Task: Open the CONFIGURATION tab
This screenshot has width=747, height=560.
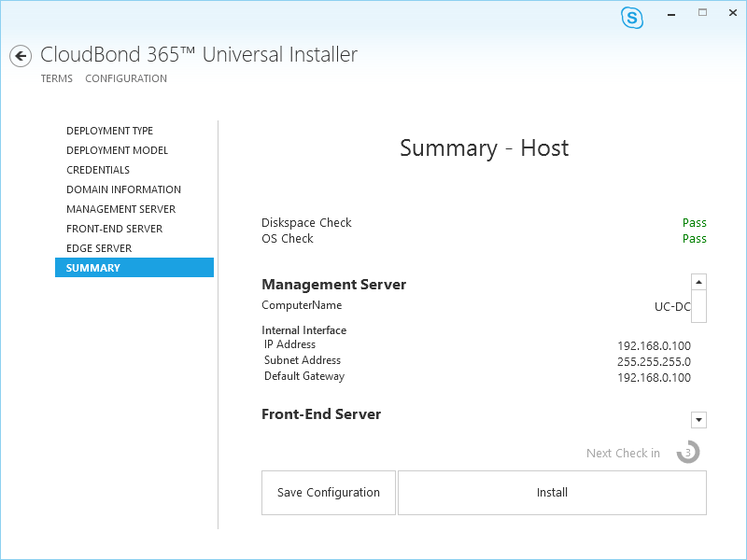Action: tap(126, 78)
